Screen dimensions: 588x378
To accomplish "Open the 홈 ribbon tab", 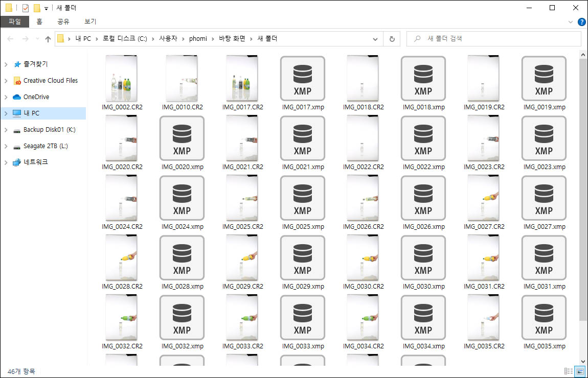I will pos(39,22).
